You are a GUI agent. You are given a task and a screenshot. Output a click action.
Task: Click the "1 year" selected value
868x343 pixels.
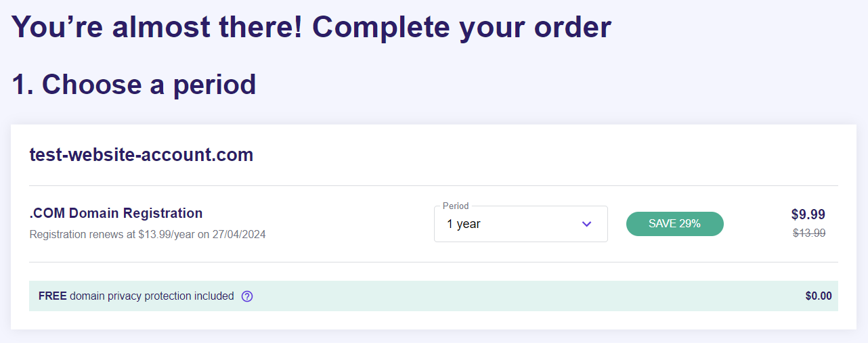[x=464, y=224]
